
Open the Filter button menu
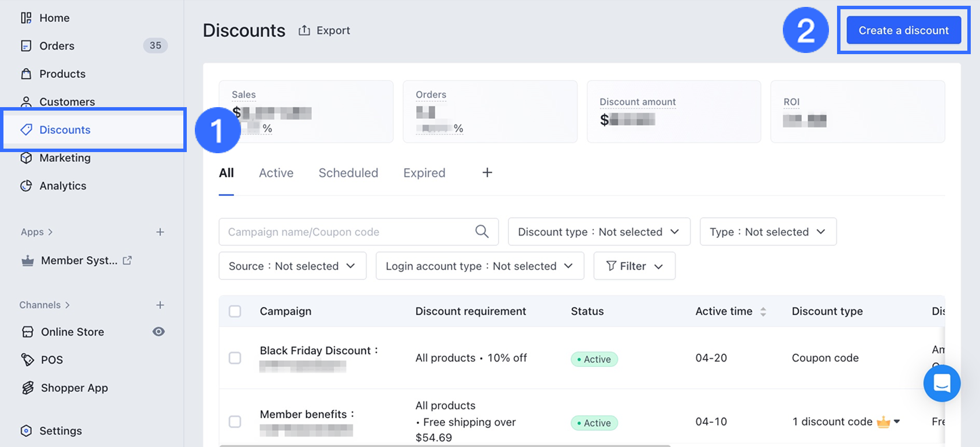[634, 266]
